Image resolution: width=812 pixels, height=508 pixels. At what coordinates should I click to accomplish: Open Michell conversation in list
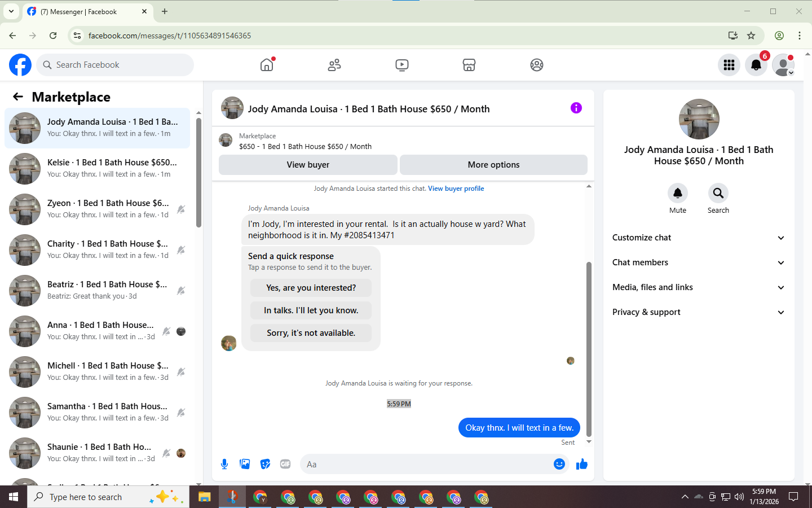coord(97,372)
